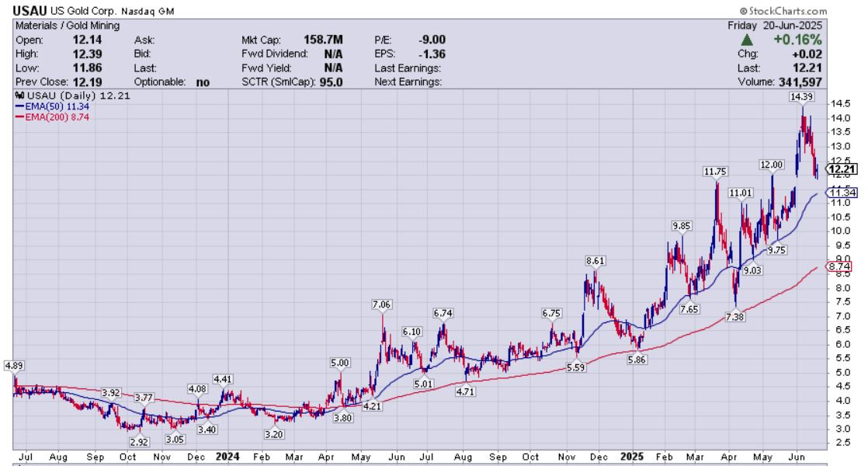Click the 3.92 price label
868x466 pixels.
click(x=111, y=393)
